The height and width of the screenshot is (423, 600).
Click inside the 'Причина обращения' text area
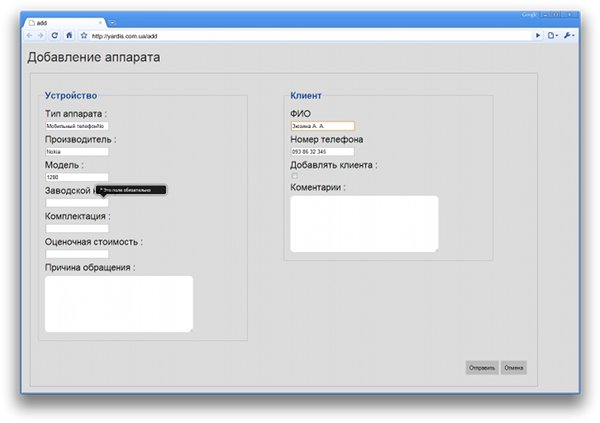(118, 303)
